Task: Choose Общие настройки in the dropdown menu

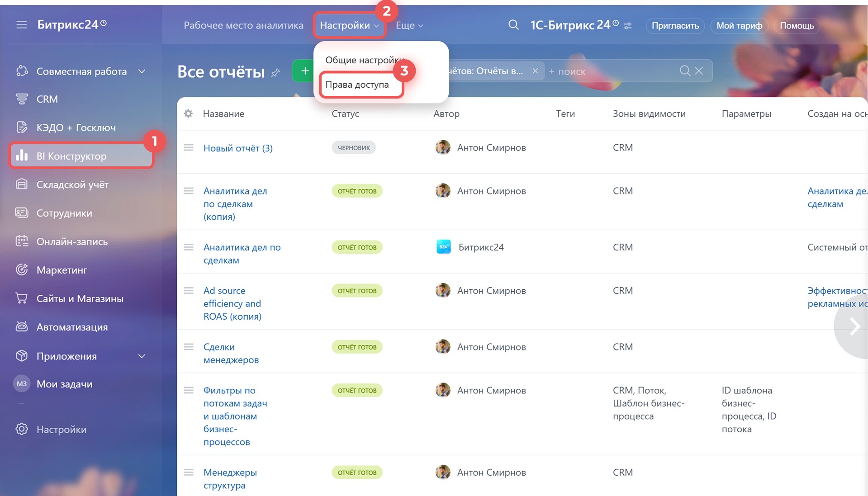Action: click(x=362, y=60)
